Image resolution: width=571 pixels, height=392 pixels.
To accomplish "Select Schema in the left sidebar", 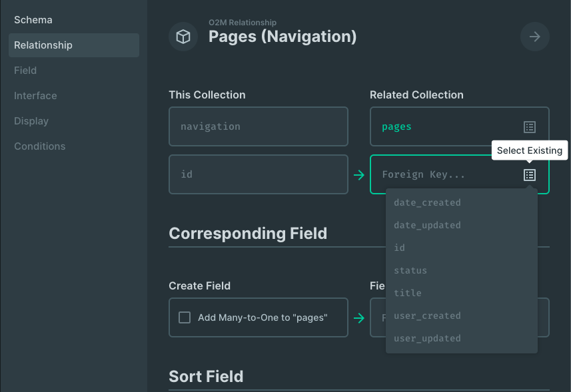I will (33, 19).
